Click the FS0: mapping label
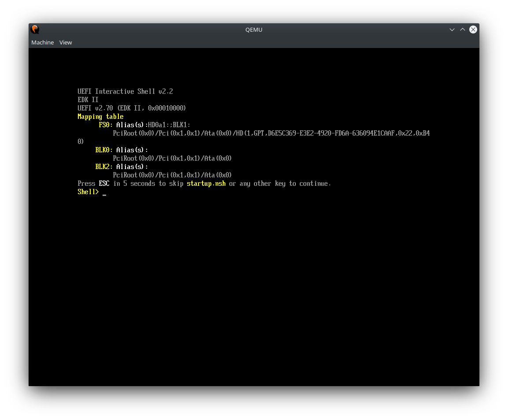 pos(106,125)
